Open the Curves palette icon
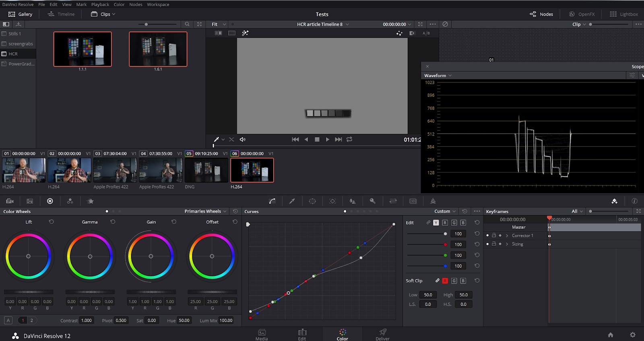 [272, 201]
